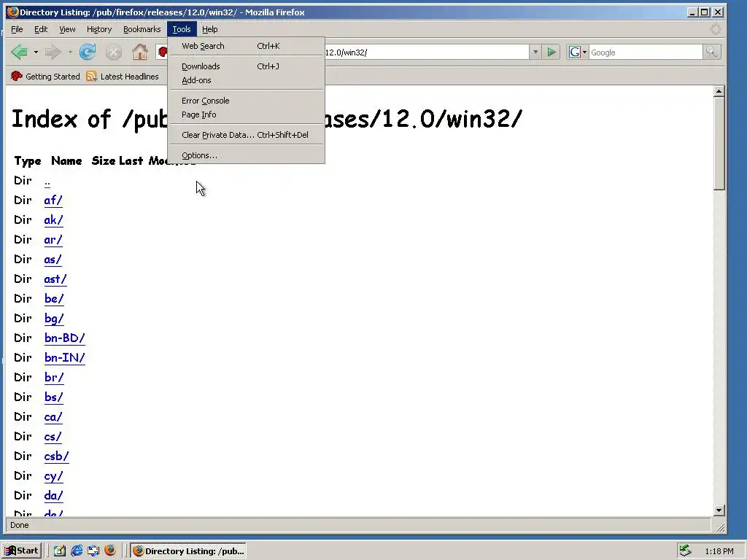Open forward button history dropdown arrow
This screenshot has height=560, width=747.
click(x=69, y=52)
